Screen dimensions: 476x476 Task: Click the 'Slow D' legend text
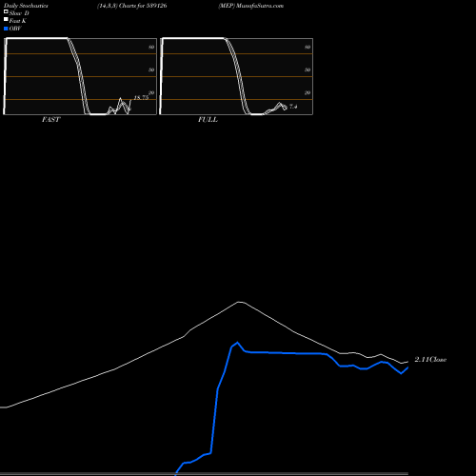tap(19, 13)
